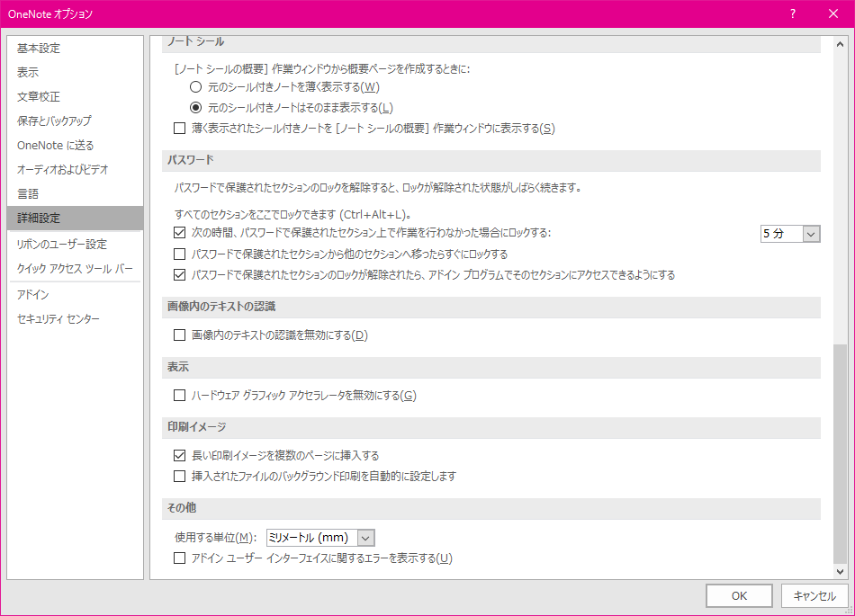The image size is (855, 616).
Task: Open クイック アクセス ツール バー settings
Action: click(x=76, y=269)
